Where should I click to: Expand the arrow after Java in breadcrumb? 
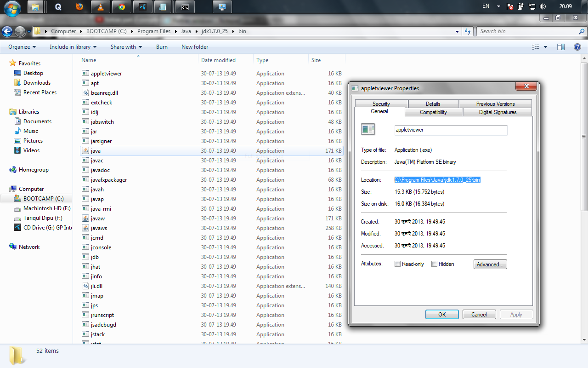[x=196, y=31]
